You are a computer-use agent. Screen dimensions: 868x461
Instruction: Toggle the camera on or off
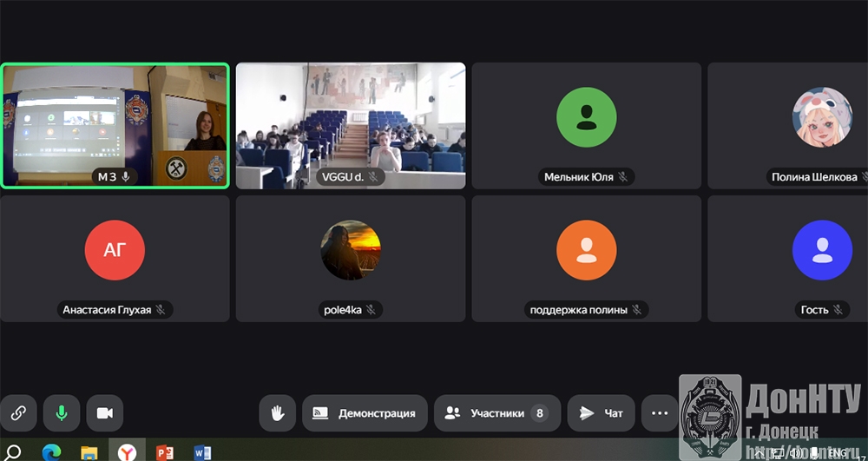105,413
